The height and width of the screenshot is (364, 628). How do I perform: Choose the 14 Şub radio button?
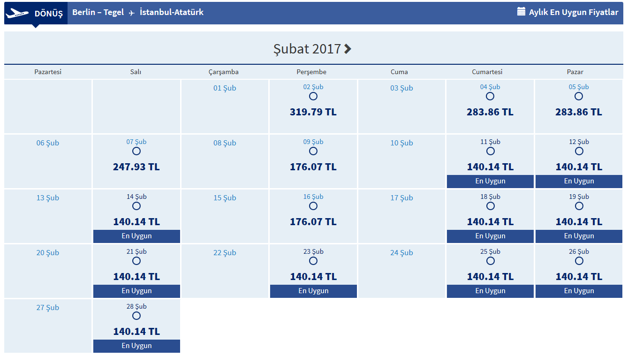tap(136, 206)
